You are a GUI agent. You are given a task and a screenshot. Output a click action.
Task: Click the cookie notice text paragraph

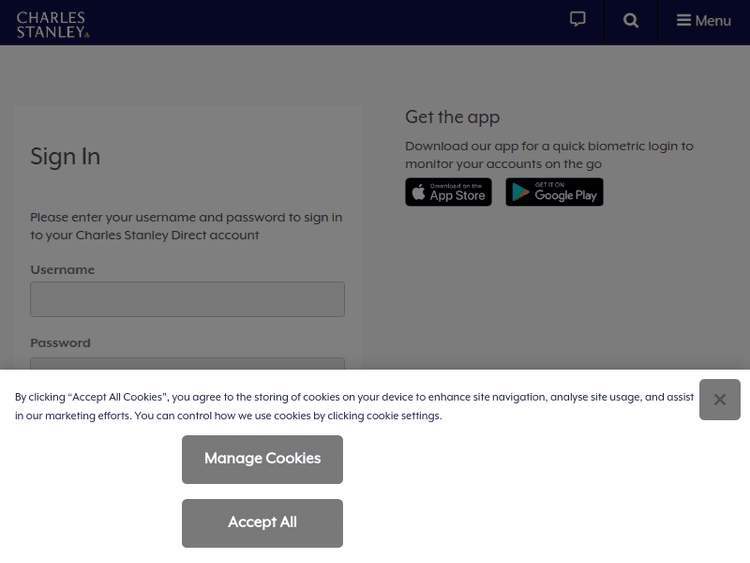pyautogui.click(x=354, y=406)
